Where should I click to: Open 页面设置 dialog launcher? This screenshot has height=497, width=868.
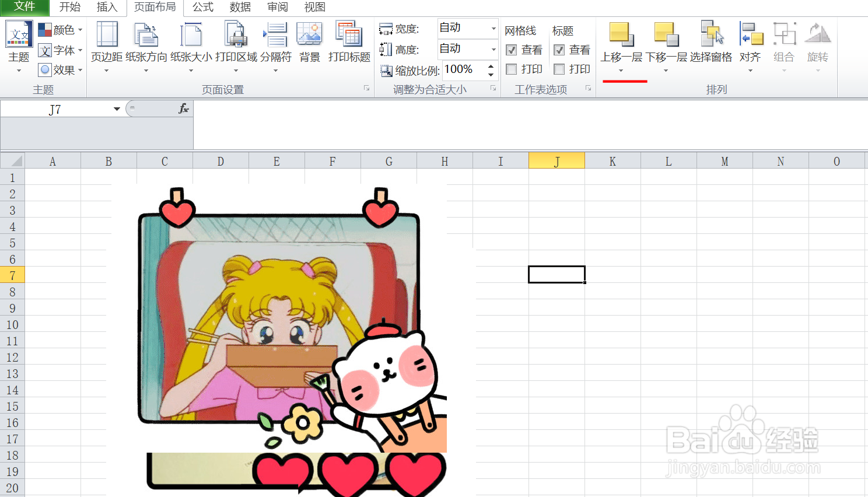coord(366,88)
